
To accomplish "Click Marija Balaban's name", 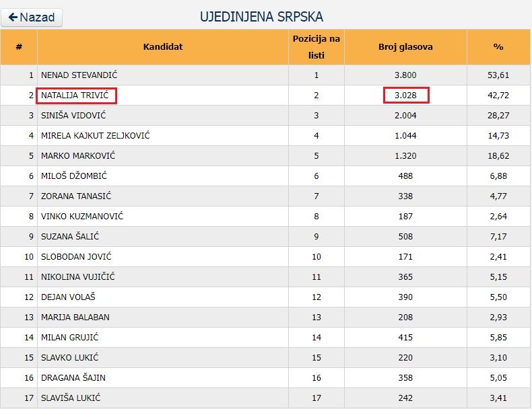I will pyautogui.click(x=75, y=317).
